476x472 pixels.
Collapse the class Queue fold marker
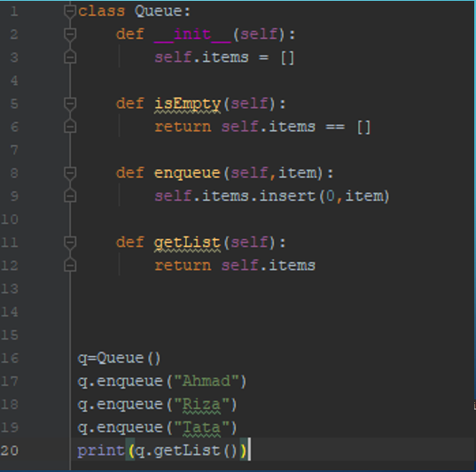(70, 12)
